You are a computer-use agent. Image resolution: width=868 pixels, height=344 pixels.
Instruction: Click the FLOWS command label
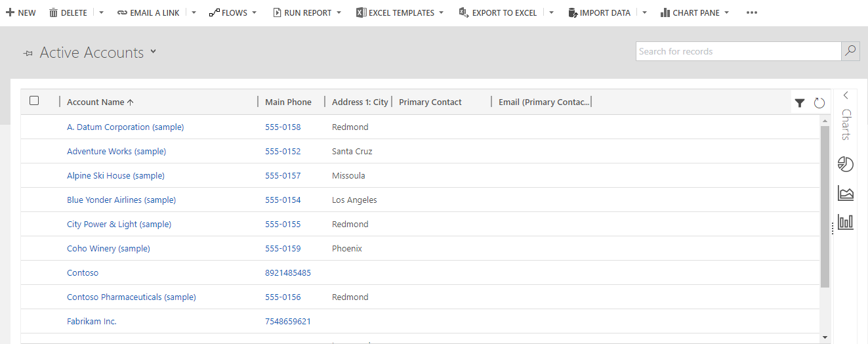235,12
